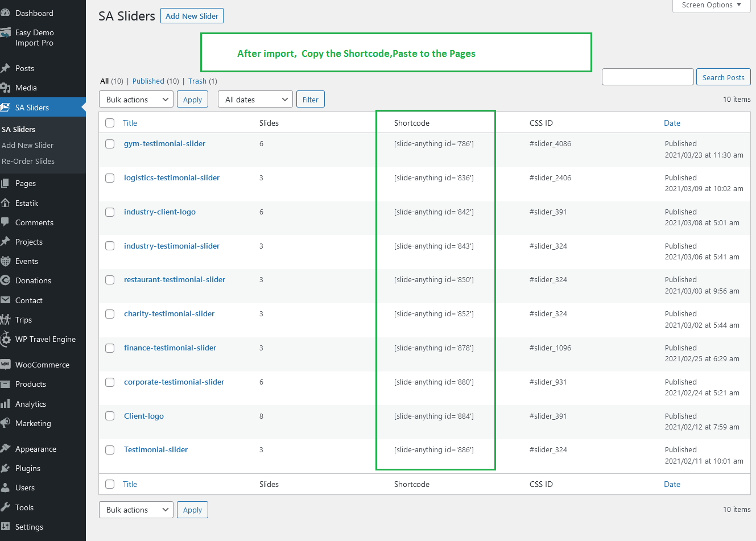Check the logistics-testimonial-slider row checkbox
Screen dimensions: 756x541
(x=110, y=178)
